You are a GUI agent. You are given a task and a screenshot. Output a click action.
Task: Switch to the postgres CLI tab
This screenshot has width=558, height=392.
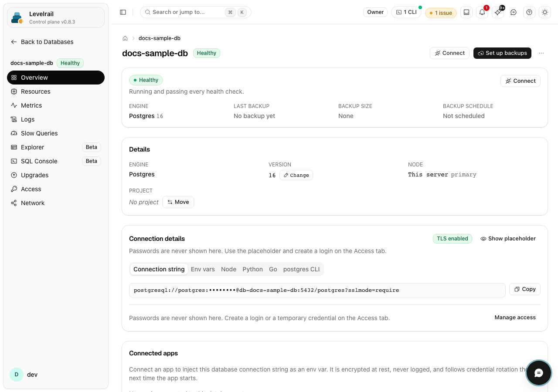click(302, 269)
